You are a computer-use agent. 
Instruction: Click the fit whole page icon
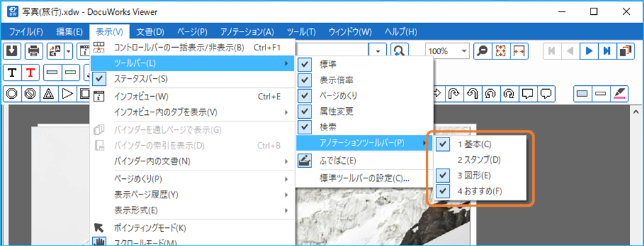501,51
